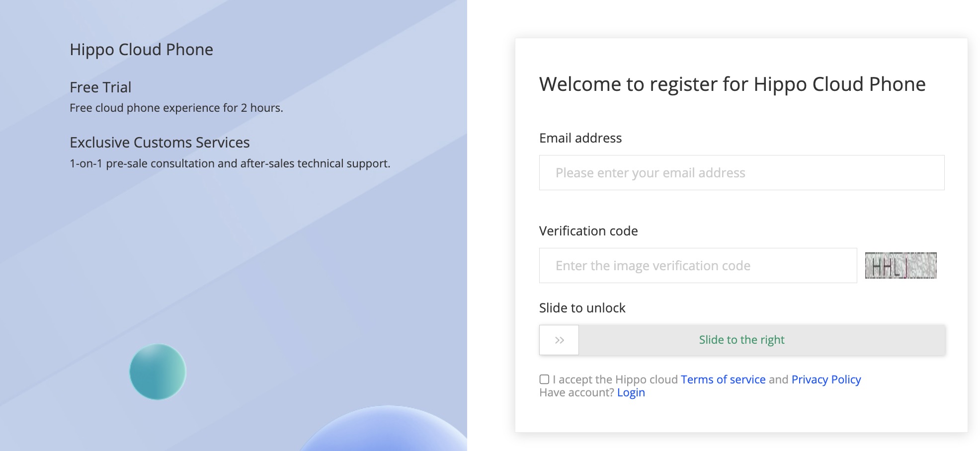Image resolution: width=980 pixels, height=451 pixels.
Task: Click the 'Email address' field label
Action: point(580,138)
